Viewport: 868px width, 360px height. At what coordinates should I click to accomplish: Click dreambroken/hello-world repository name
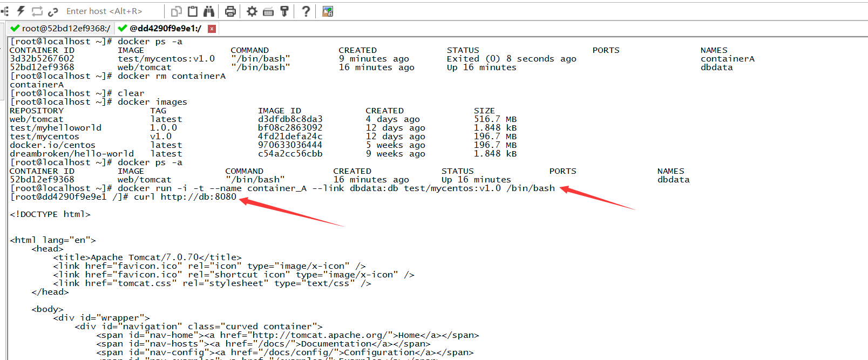click(72, 154)
